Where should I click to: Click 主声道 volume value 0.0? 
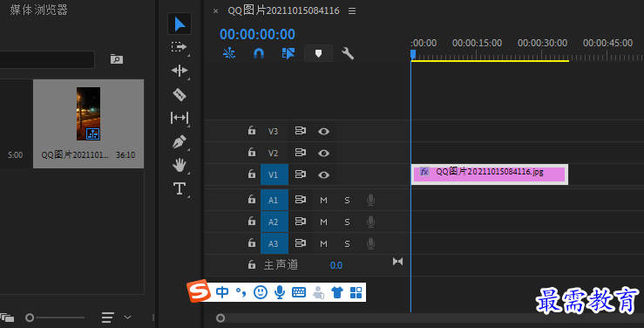(336, 265)
